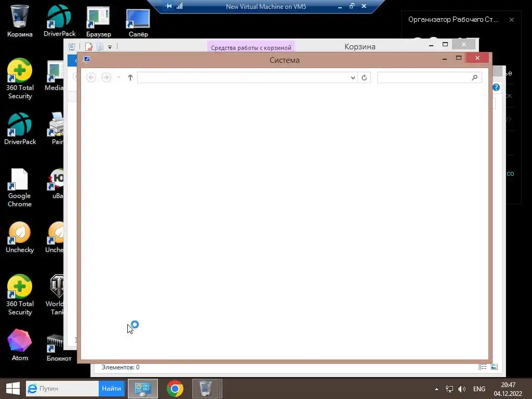Open 360 Total Security under Корзина

[20, 79]
